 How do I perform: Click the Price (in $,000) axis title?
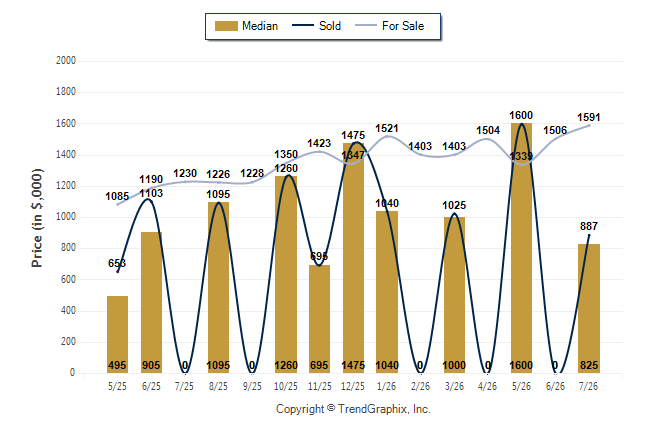tap(37, 218)
